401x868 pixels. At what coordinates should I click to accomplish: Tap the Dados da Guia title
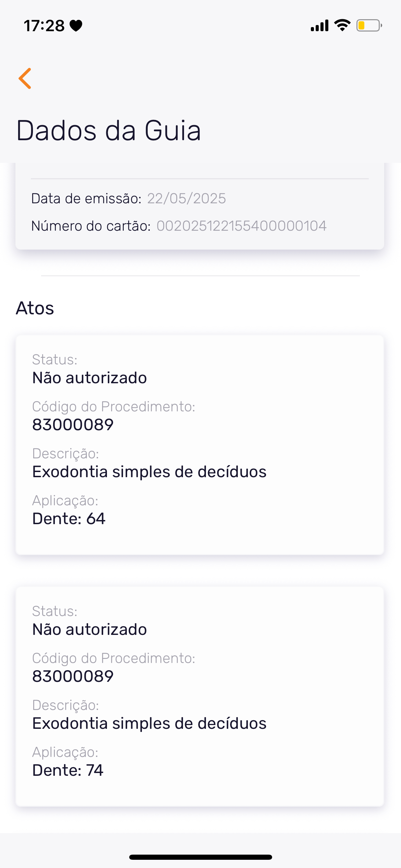click(x=109, y=131)
